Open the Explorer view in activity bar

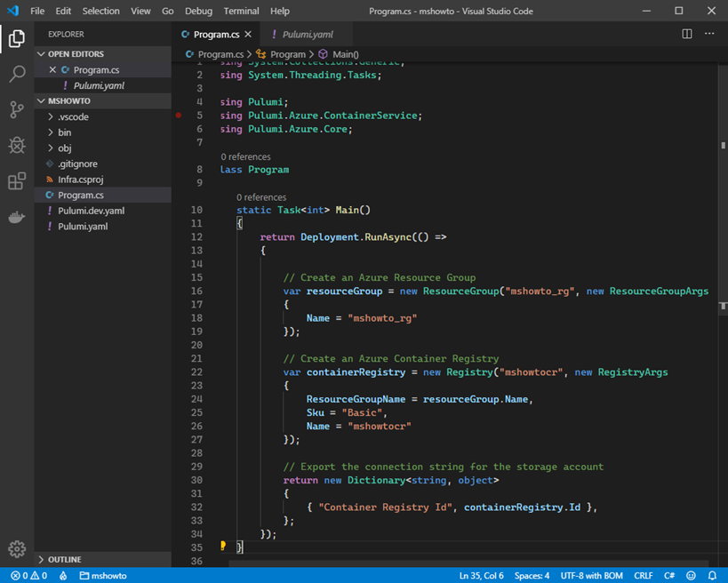(x=17, y=38)
